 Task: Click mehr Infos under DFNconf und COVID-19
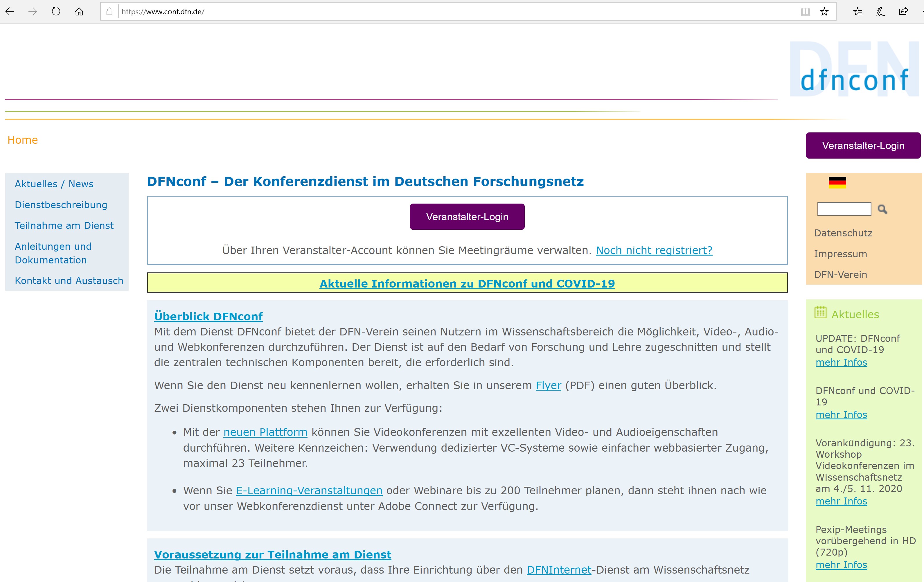[841, 415]
